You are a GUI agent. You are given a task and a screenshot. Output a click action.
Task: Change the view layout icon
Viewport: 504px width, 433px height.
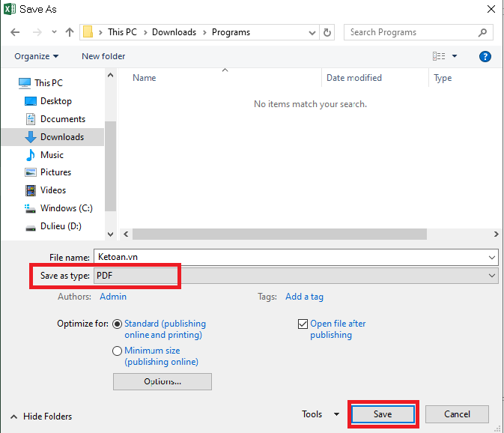point(439,56)
